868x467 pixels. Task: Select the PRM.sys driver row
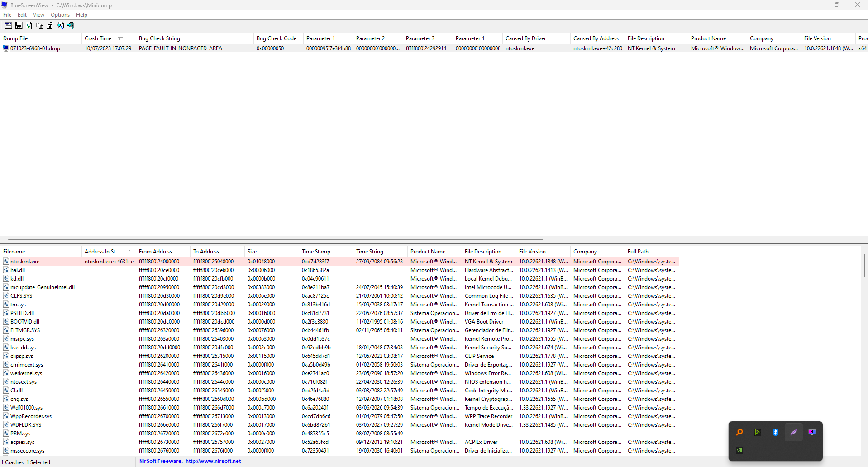(x=339, y=434)
